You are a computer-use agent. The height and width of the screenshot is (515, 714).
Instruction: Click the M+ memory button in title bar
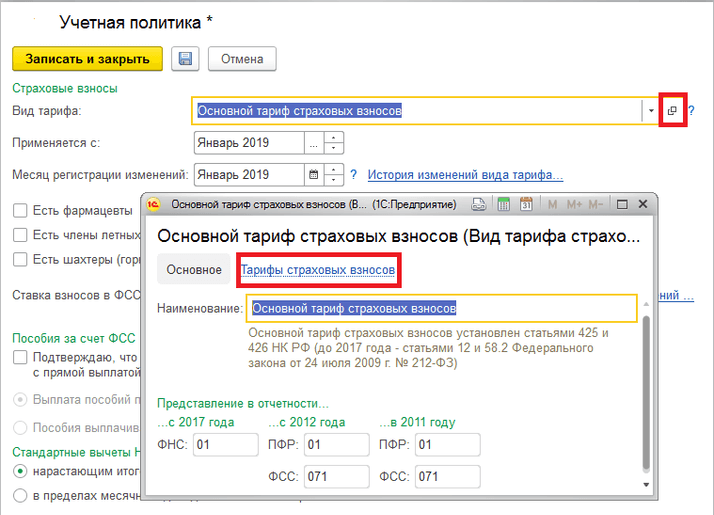(573, 204)
